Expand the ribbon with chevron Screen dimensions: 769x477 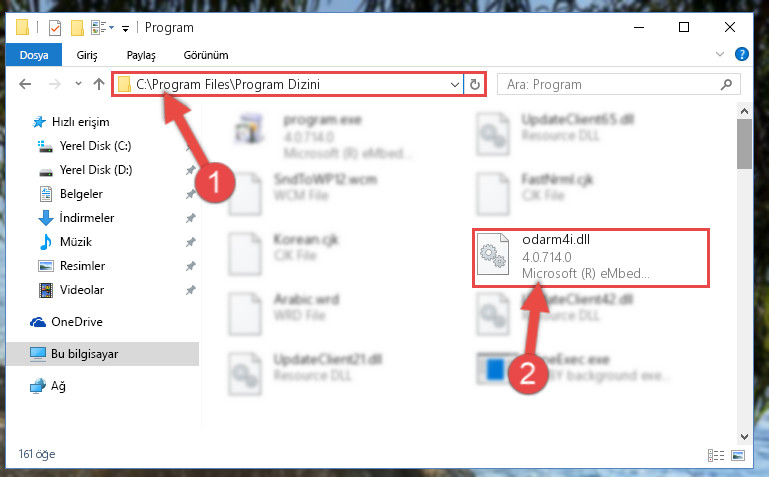tap(719, 54)
